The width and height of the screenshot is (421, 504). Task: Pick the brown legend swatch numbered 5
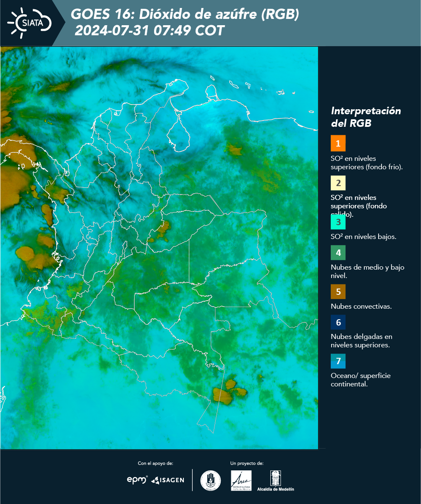[338, 291]
